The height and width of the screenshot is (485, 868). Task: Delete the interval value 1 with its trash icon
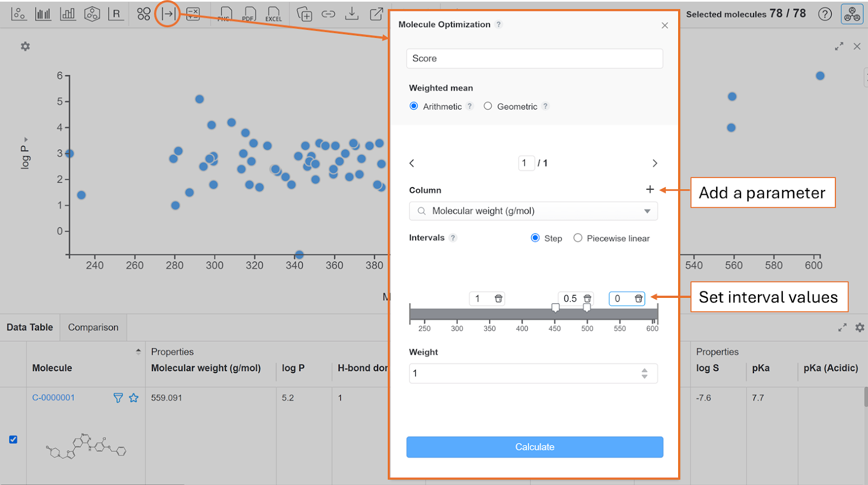[499, 299]
